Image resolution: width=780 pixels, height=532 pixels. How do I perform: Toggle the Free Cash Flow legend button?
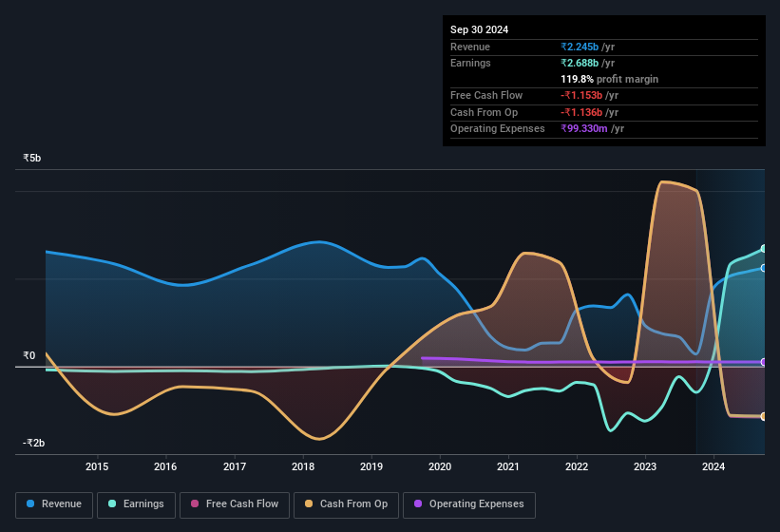(235, 505)
